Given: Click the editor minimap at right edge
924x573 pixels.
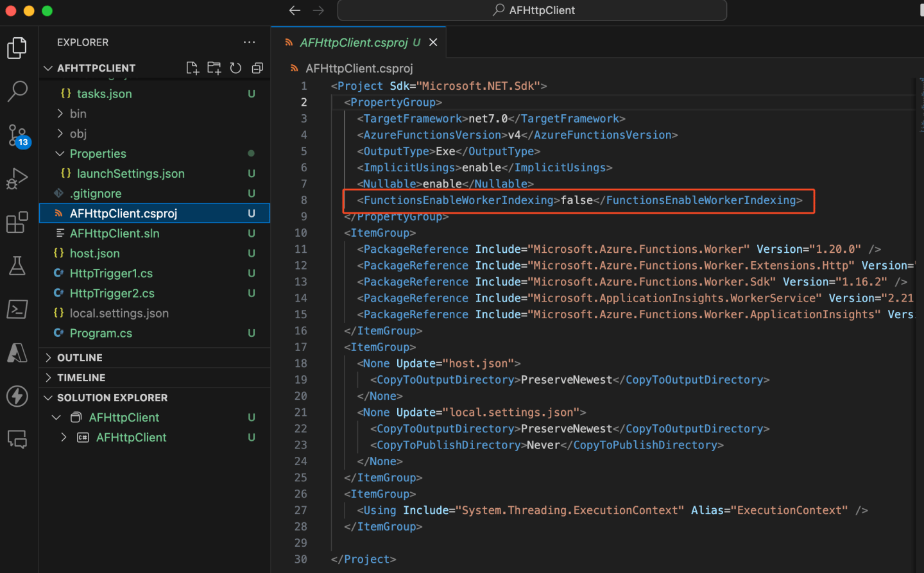Looking at the screenshot, I should (x=920, y=106).
